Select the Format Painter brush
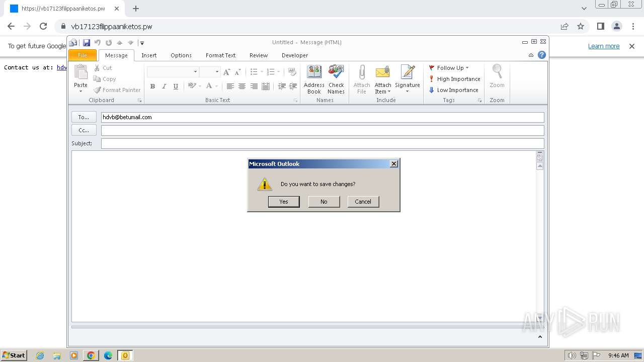Image resolution: width=644 pixels, height=362 pixels. click(x=117, y=90)
